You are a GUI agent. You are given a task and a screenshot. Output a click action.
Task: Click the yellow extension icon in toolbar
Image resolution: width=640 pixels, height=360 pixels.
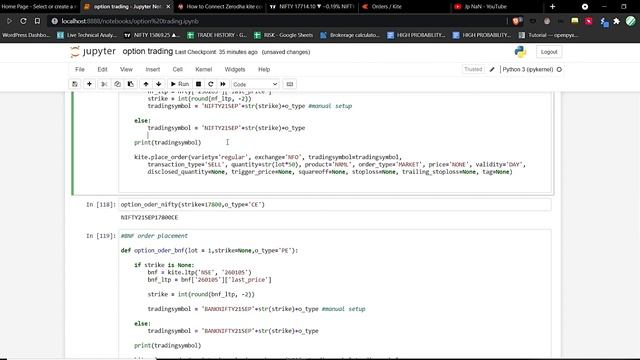tap(575, 21)
